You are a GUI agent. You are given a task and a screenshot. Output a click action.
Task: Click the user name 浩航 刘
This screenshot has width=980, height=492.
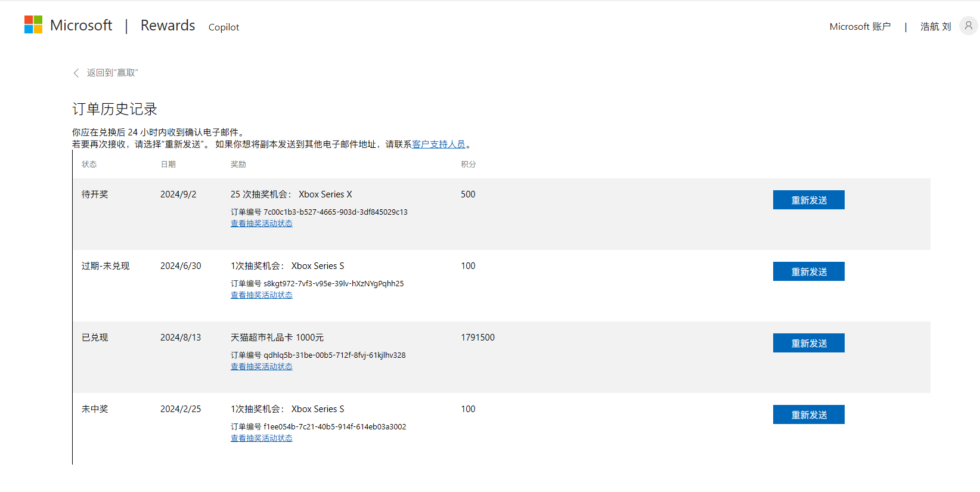935,27
